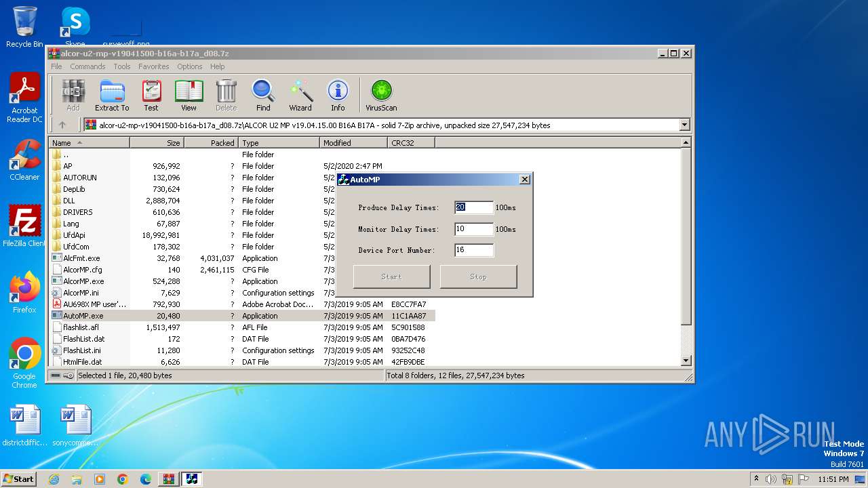Launch the Wizard tool
Image resolution: width=868 pixels, height=488 pixels.
point(300,95)
